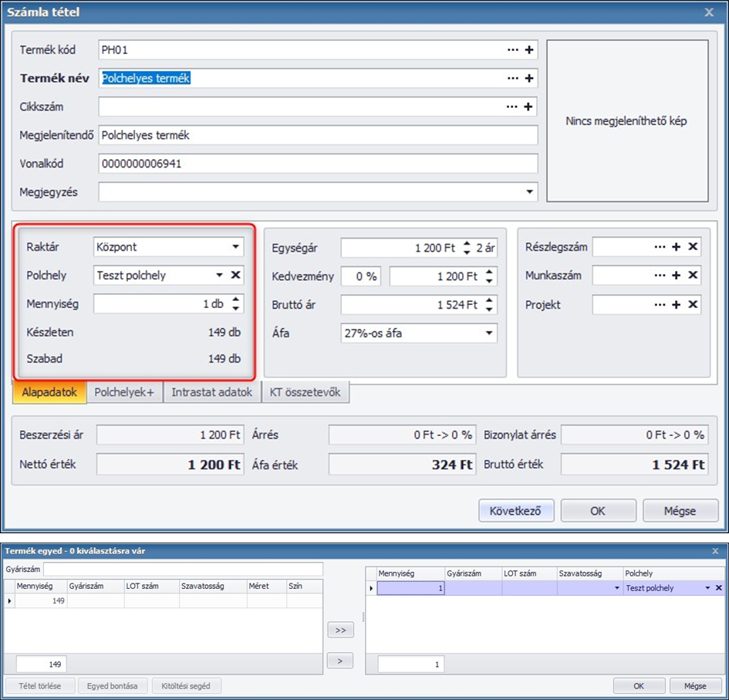Open Polchely cell dropdown in Termék egyed
The height and width of the screenshot is (700, 729).
707,588
